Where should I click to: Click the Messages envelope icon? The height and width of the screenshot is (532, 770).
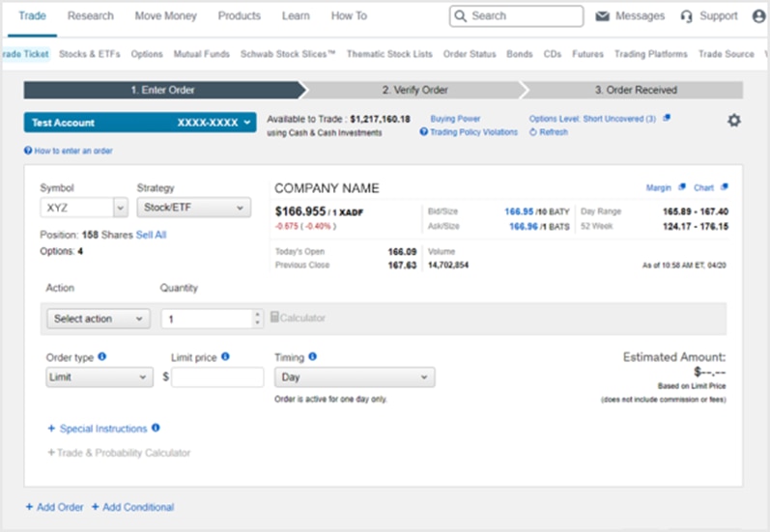point(603,16)
